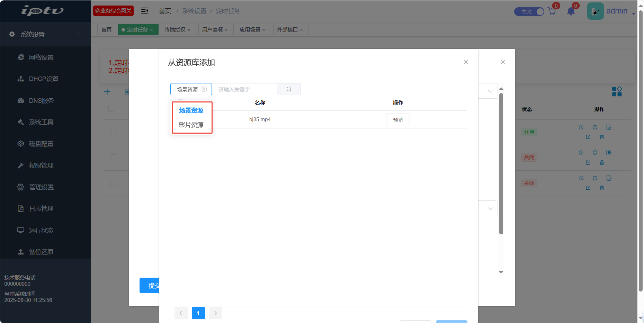644x323 pixels.
Task: Click the dialog's vertical scrollbar
Action: click(x=501, y=163)
